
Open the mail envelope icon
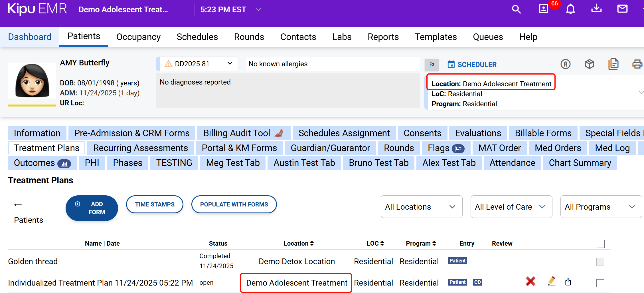(622, 9)
